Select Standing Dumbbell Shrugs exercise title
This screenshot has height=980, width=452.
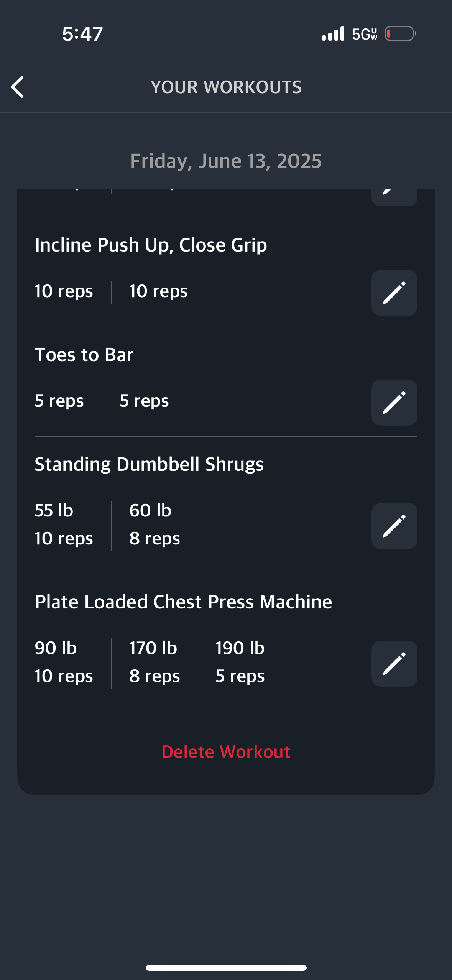[x=149, y=464]
